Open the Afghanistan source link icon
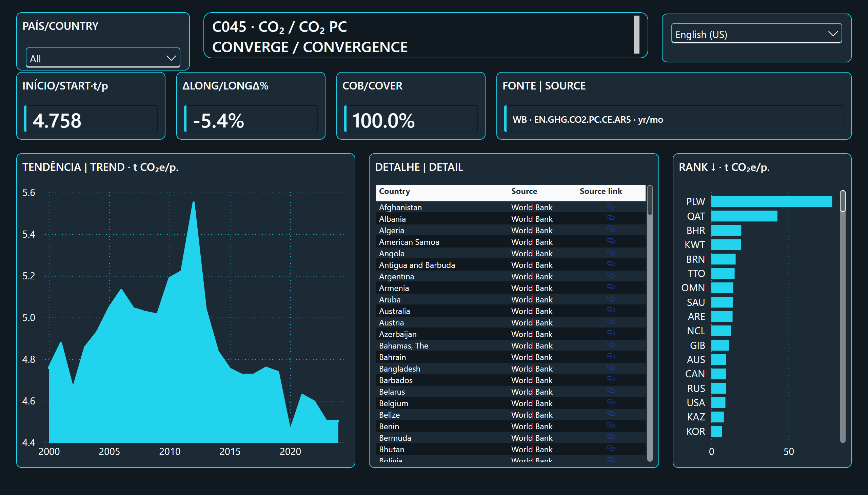This screenshot has height=495, width=868. click(611, 206)
